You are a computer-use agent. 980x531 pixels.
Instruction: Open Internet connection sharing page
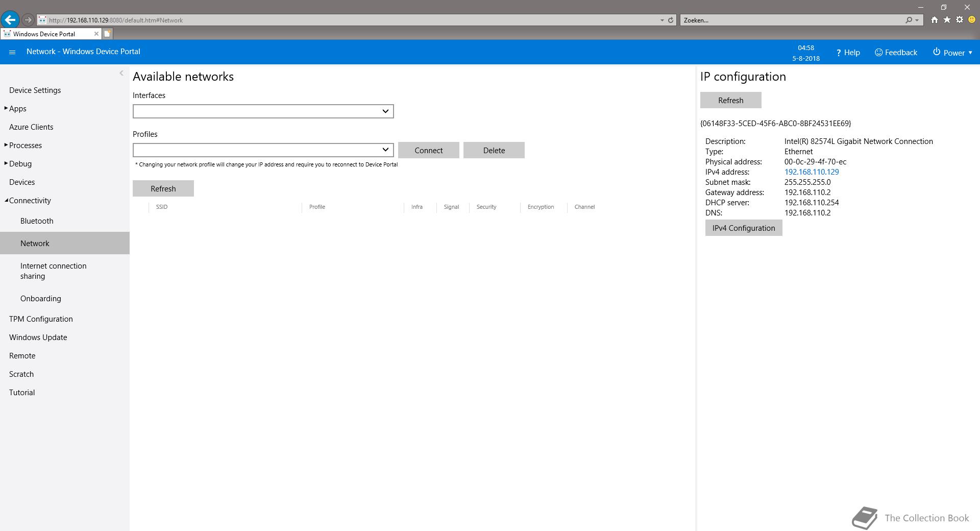53,271
